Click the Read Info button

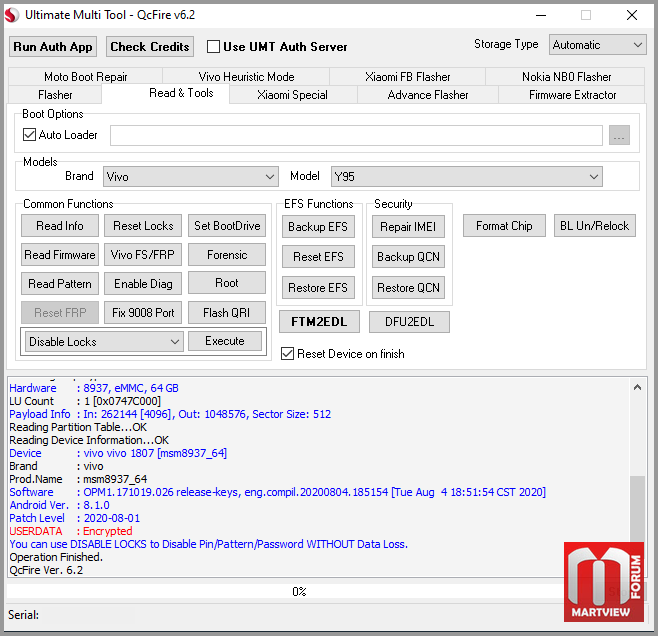[x=60, y=226]
